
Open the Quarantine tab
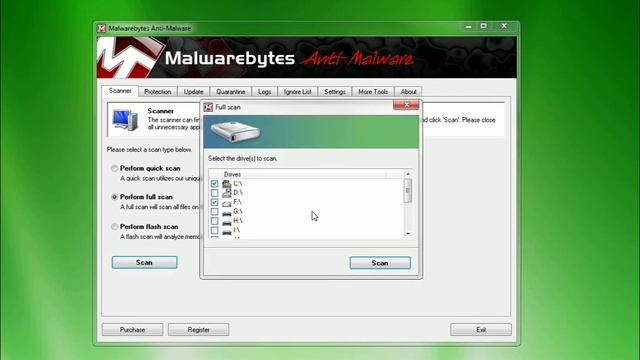[x=231, y=92]
